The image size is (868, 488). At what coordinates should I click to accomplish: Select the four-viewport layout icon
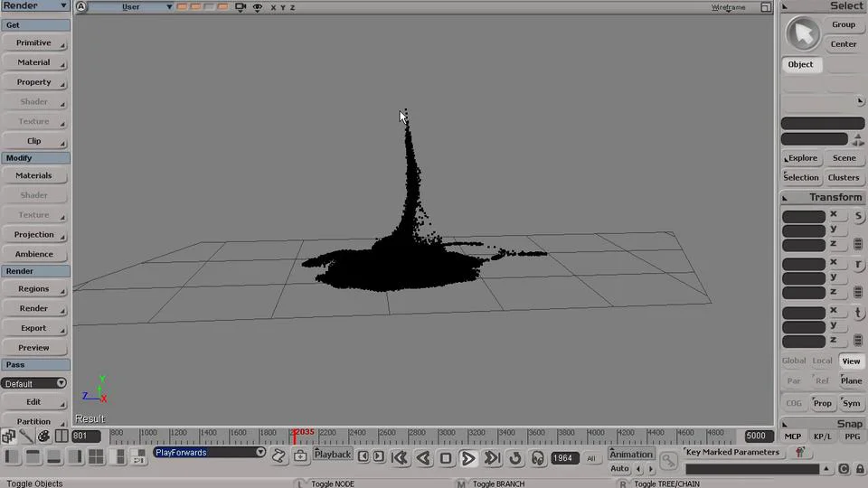(x=97, y=456)
